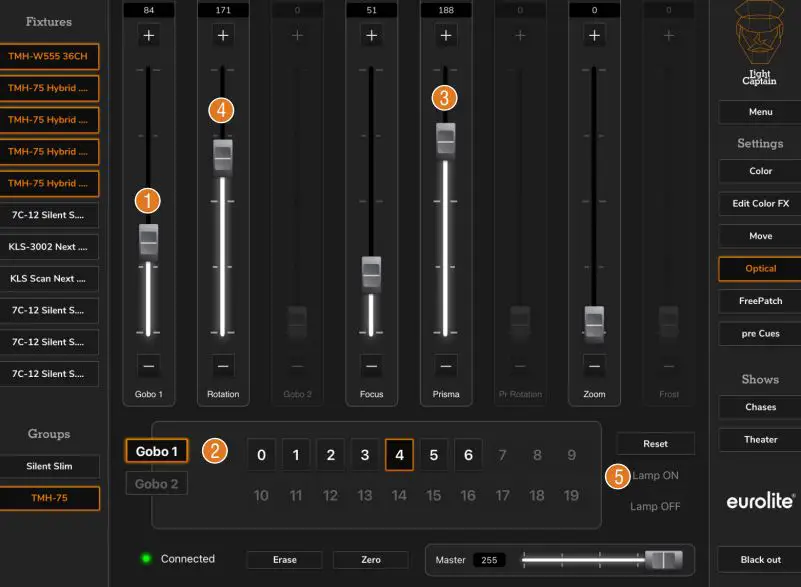Click minus button on Prisma channel
This screenshot has height=587, width=801.
[x=446, y=366]
